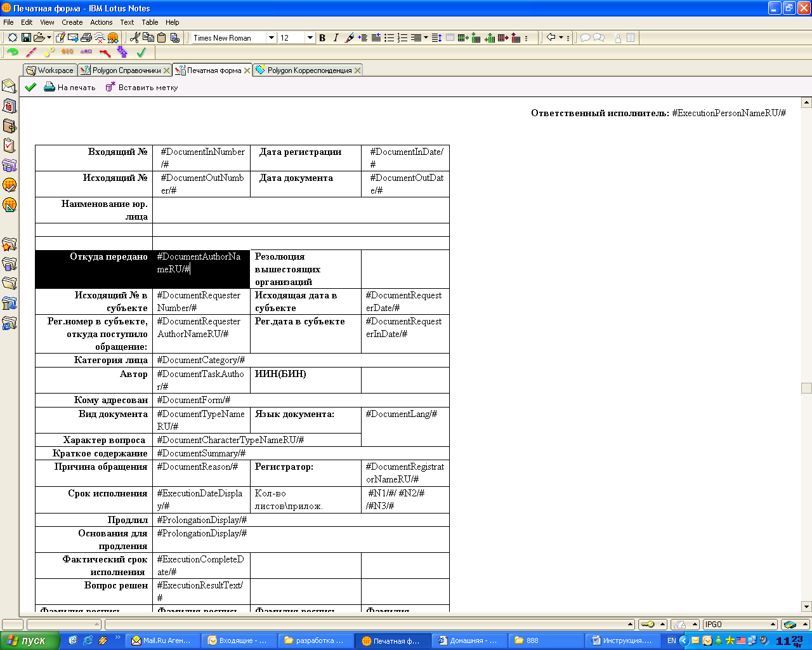812x650 pixels.
Task: Click the Indent paragraph icon
Action: click(x=363, y=37)
